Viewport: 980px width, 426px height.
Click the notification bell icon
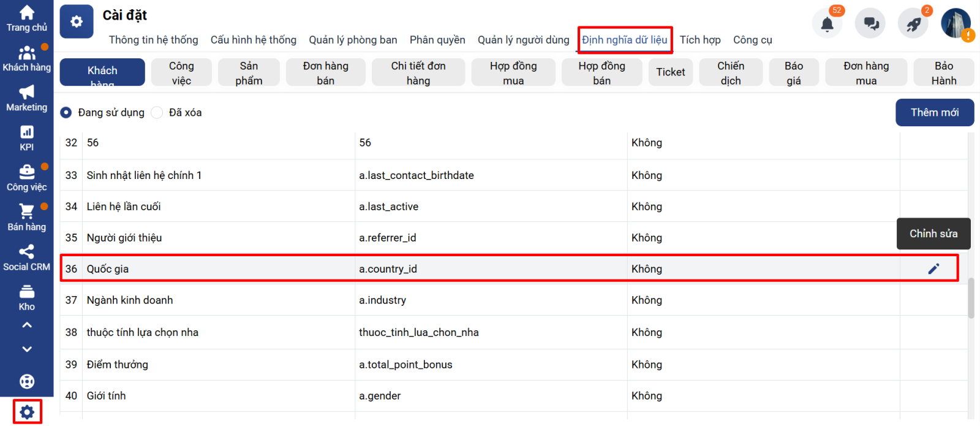(827, 24)
